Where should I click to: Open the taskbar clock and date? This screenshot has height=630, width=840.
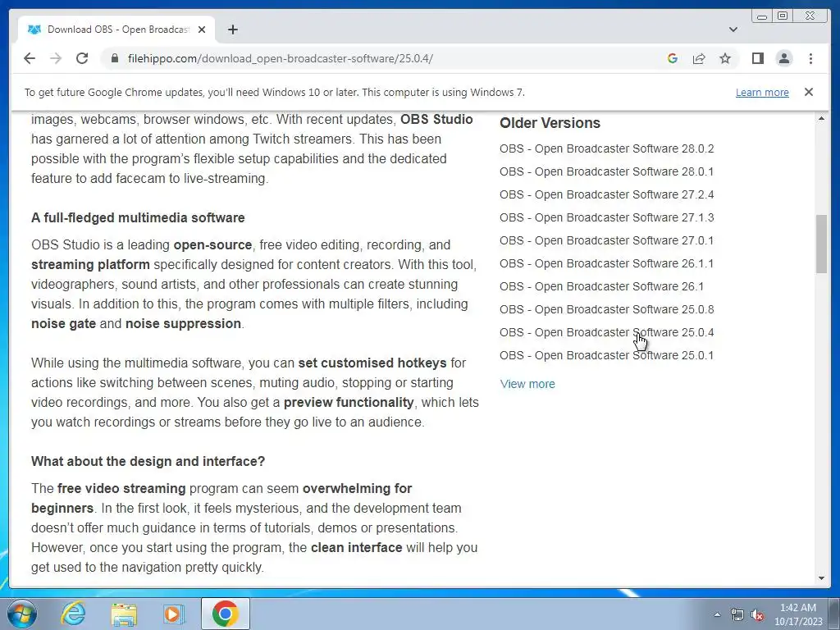(x=797, y=614)
